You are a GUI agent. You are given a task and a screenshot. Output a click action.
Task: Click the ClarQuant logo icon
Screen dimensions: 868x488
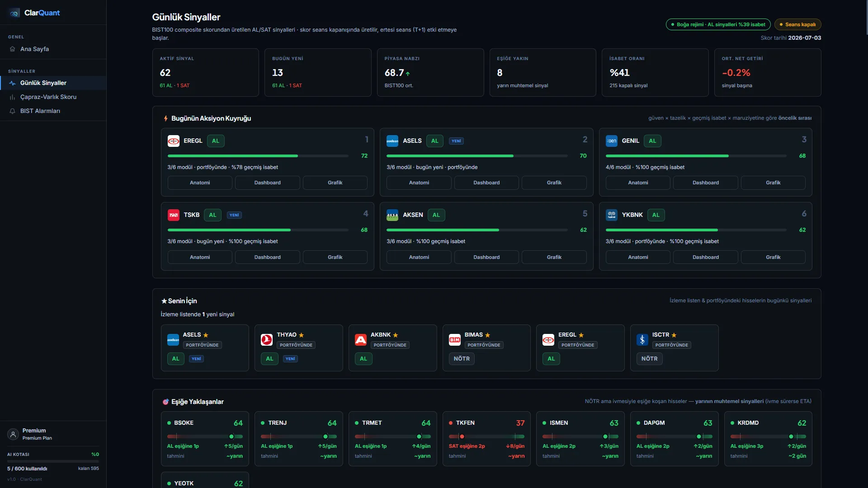14,13
